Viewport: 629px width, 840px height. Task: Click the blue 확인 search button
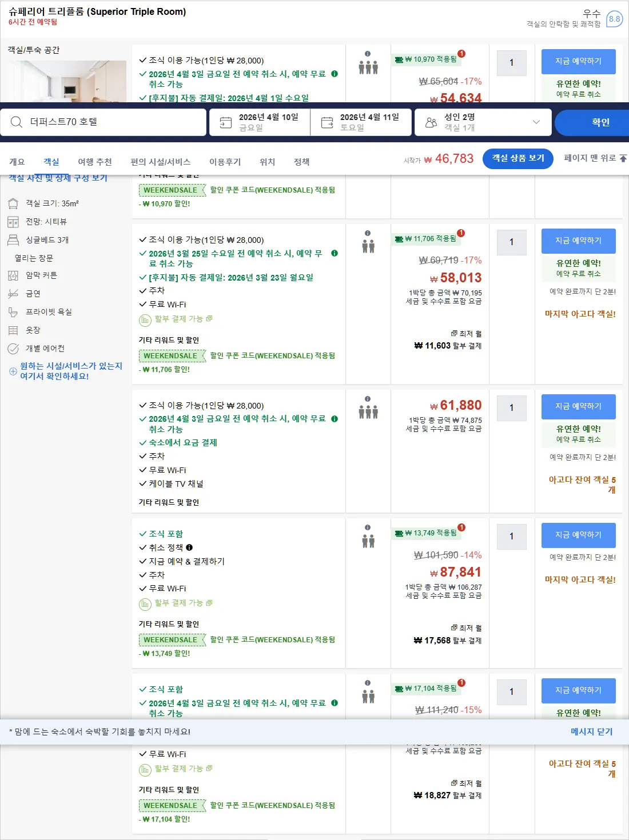coord(592,122)
